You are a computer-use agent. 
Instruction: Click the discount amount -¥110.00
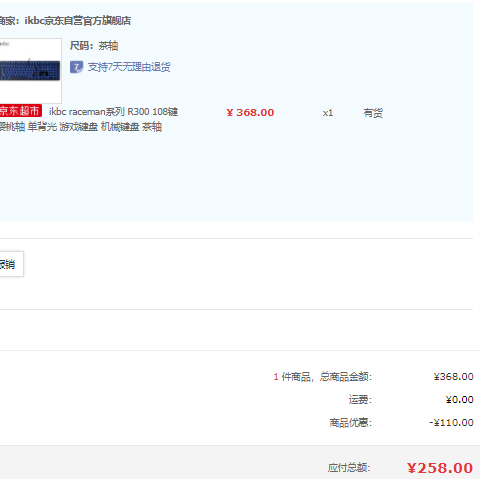(451, 423)
